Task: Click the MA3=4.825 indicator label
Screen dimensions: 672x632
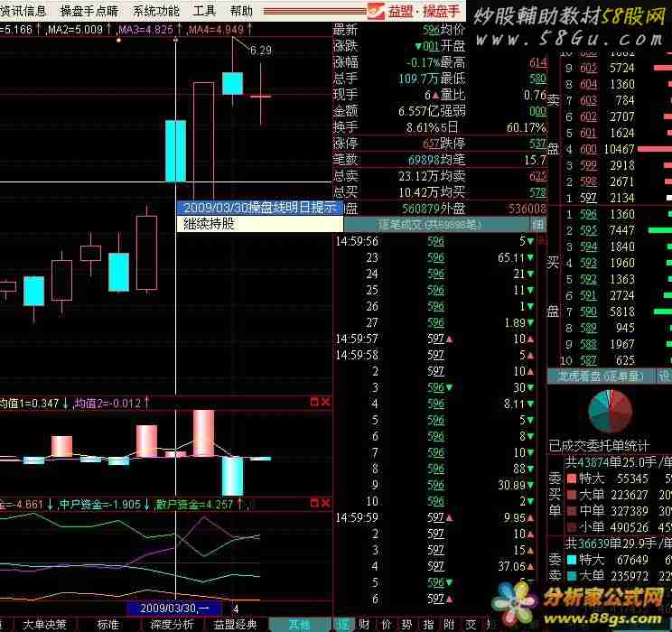Action: [145, 30]
